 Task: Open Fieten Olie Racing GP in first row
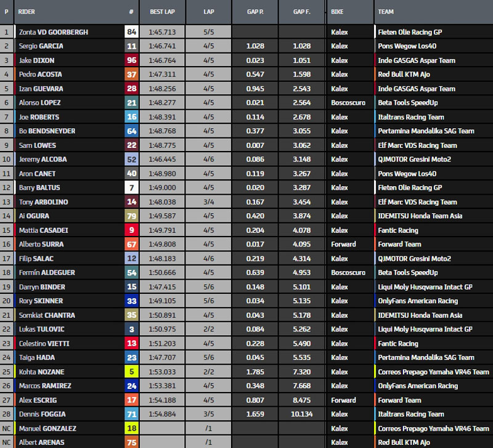pos(412,32)
